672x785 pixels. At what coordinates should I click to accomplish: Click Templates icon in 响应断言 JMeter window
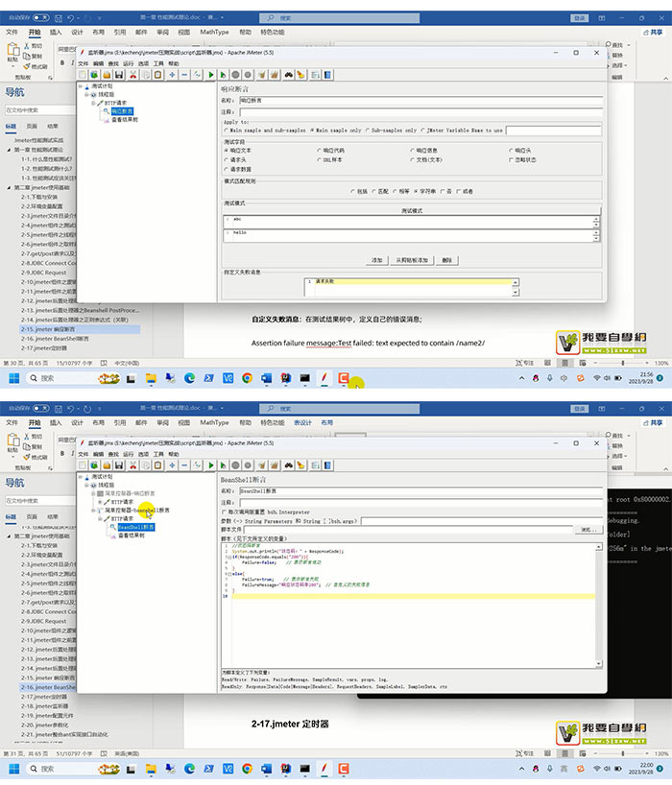click(x=94, y=75)
